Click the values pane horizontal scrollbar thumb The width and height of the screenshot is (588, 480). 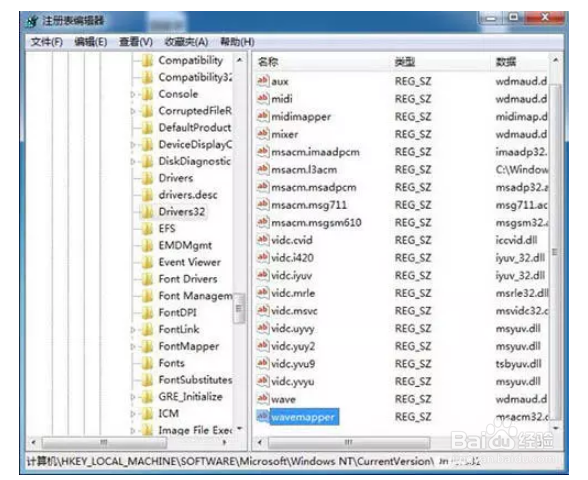click(x=349, y=442)
